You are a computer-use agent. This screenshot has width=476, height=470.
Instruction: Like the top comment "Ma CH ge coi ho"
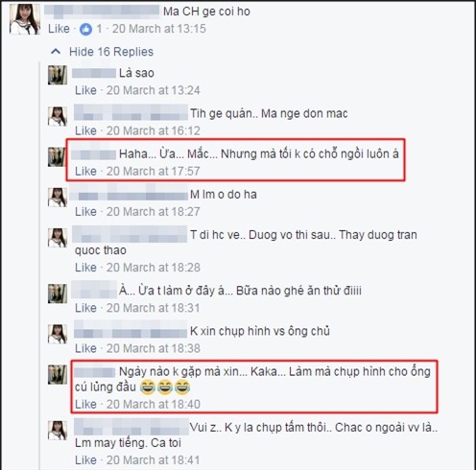coord(59,29)
